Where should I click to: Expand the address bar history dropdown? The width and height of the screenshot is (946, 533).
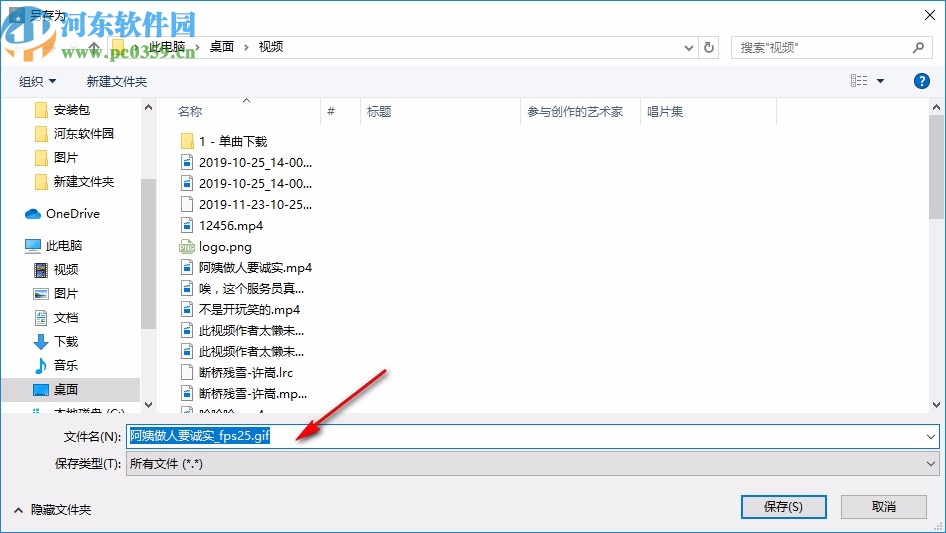(x=688, y=48)
